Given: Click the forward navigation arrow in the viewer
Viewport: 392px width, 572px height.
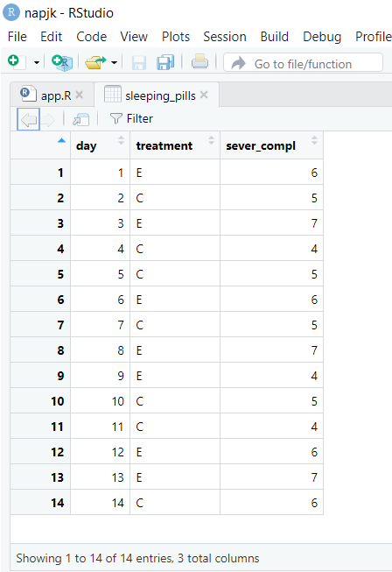Looking at the screenshot, I should click(48, 119).
